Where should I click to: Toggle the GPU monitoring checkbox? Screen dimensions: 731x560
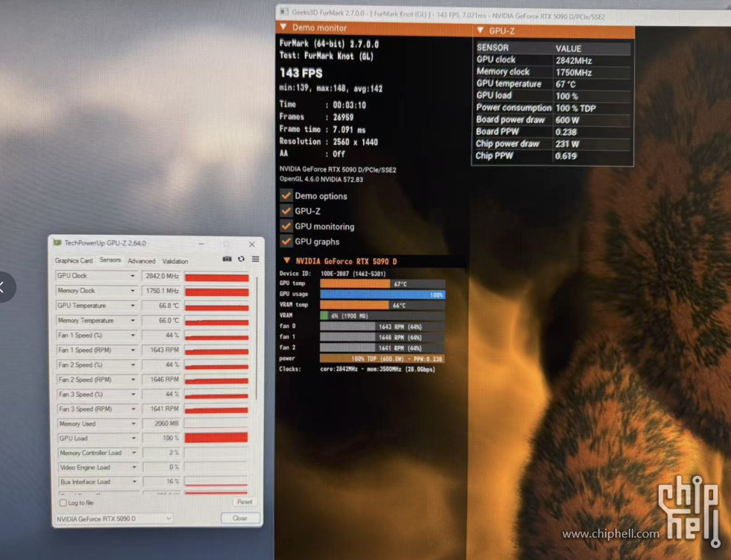(x=286, y=227)
